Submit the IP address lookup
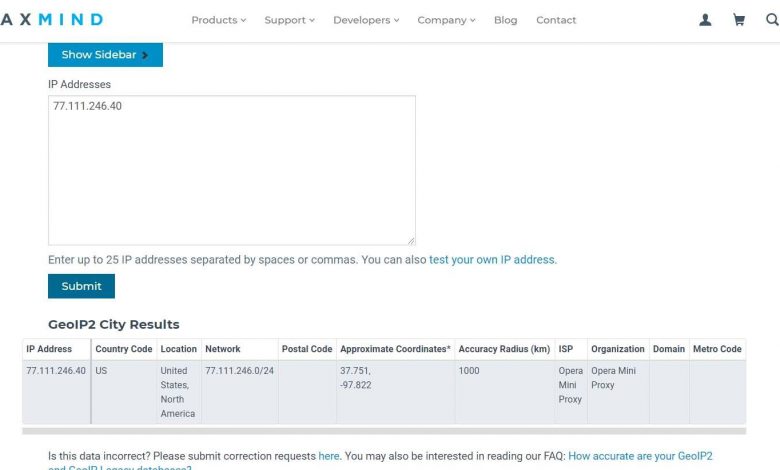Viewport: 780px width, 470px height. pyautogui.click(x=81, y=286)
